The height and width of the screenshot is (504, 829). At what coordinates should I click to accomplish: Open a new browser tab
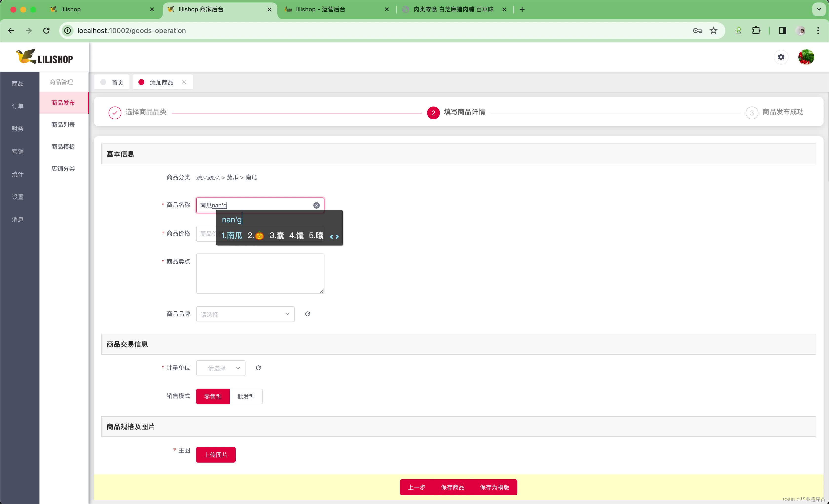coord(522,9)
